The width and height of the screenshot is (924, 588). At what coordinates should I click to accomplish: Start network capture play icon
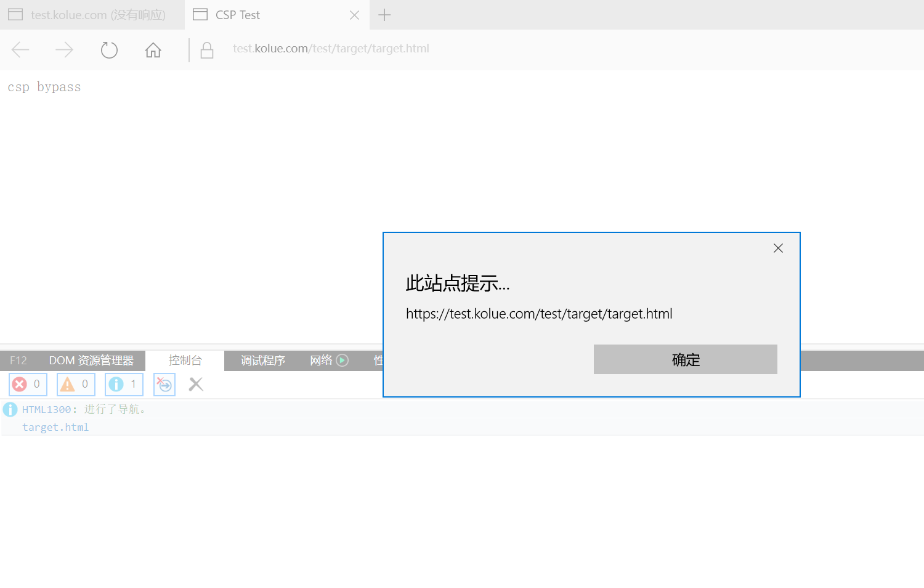click(342, 361)
